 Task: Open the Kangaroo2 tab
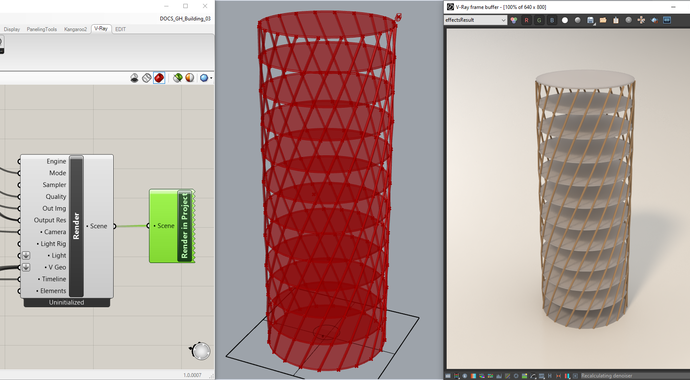tap(75, 29)
